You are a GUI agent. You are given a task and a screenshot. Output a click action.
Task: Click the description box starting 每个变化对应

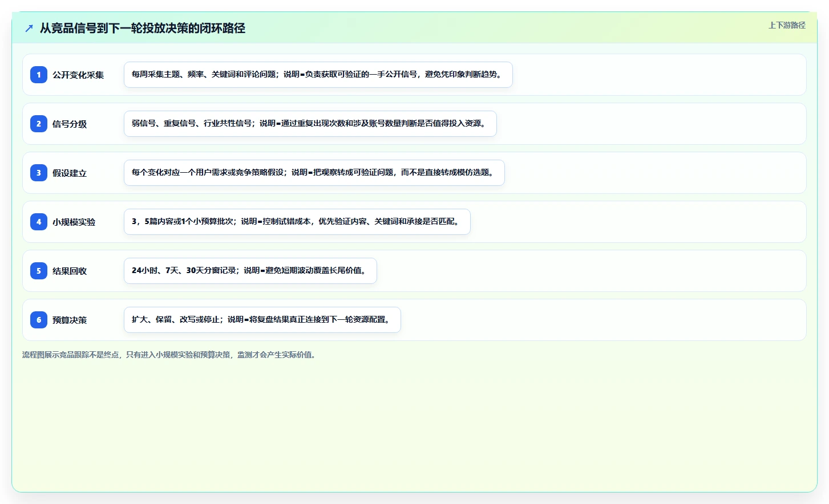314,173
